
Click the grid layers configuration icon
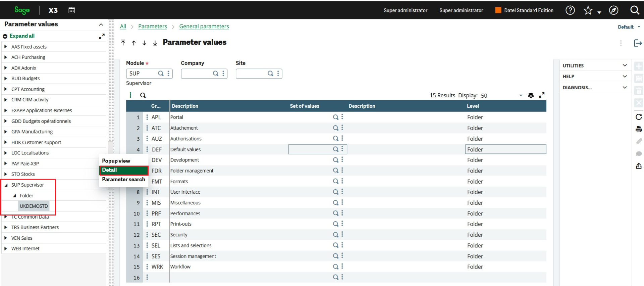pos(531,95)
